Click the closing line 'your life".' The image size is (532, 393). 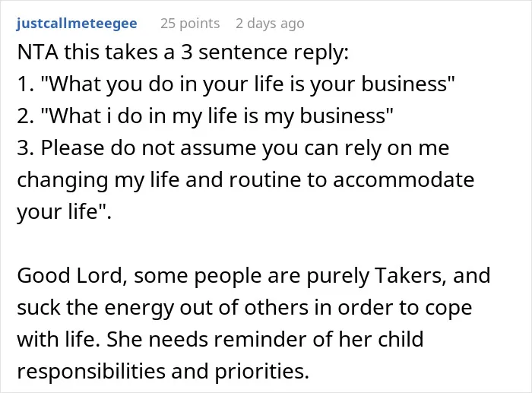tap(64, 212)
